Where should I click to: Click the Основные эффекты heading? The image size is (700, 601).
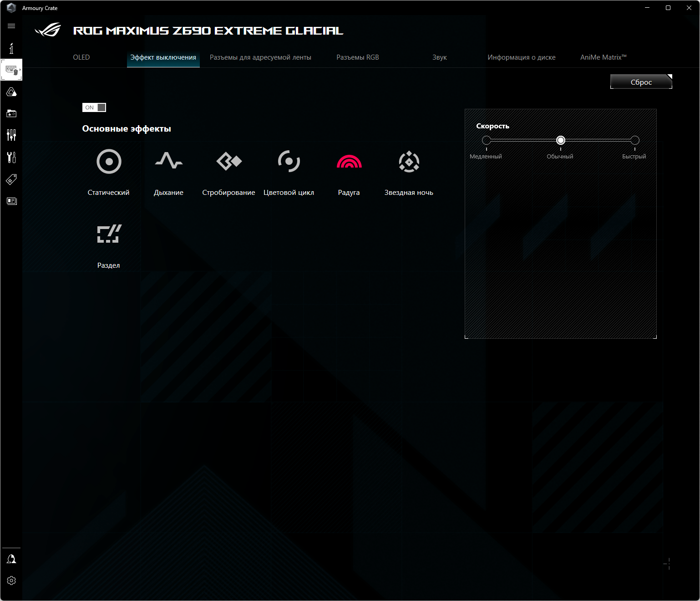click(x=127, y=129)
